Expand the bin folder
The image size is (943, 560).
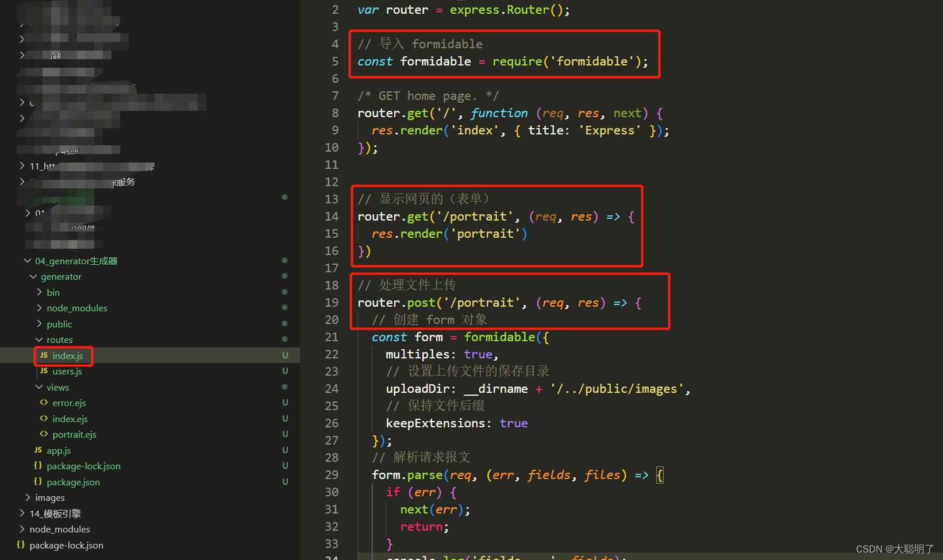[39, 292]
